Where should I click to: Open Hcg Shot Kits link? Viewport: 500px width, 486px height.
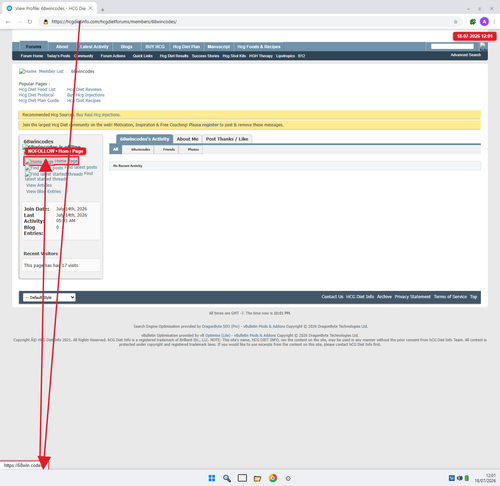tap(234, 56)
